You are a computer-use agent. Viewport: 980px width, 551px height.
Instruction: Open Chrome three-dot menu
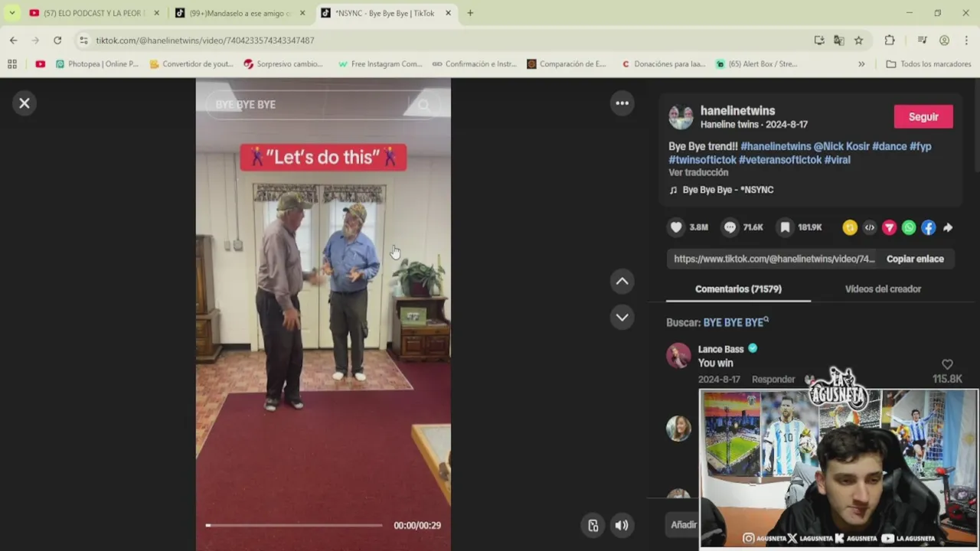[967, 41]
